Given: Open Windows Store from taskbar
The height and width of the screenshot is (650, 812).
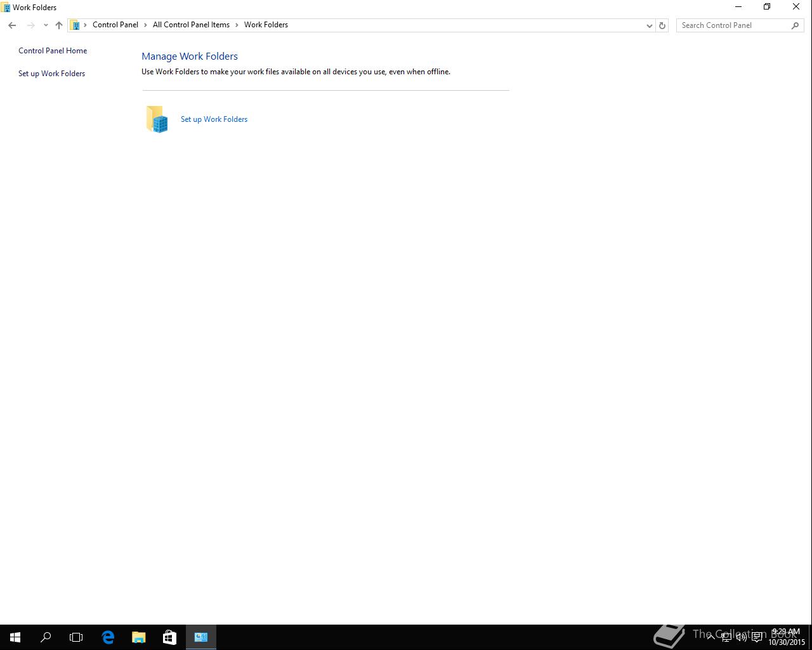Looking at the screenshot, I should [x=169, y=637].
